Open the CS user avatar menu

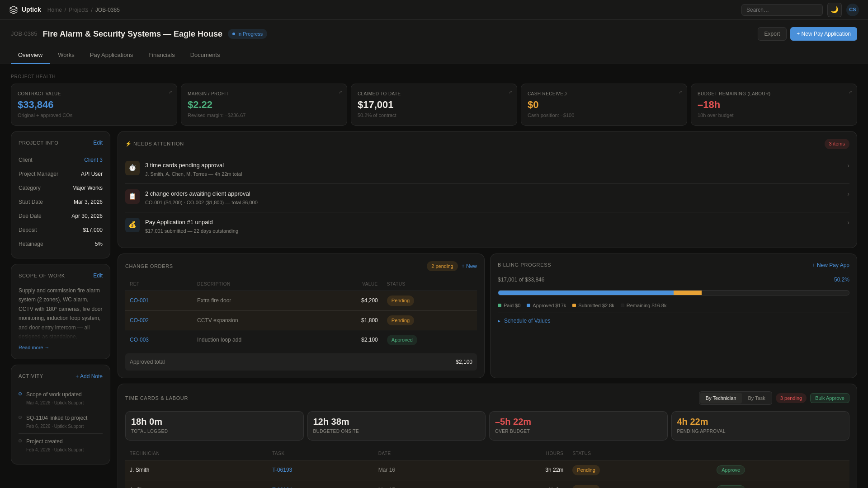coord(853,10)
